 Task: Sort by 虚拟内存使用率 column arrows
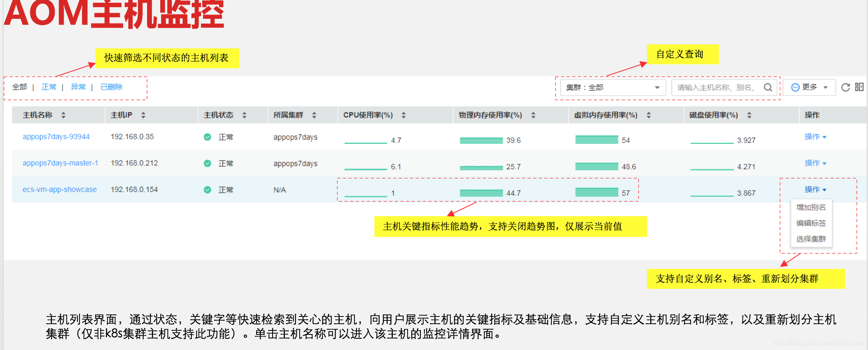pos(649,115)
